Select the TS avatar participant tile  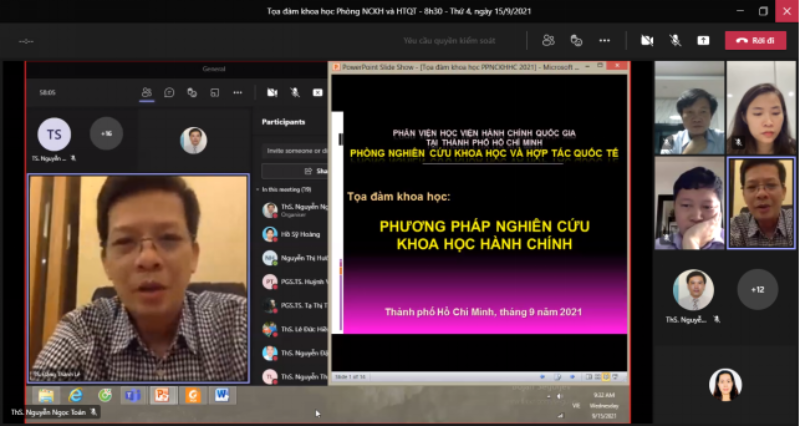[54, 133]
